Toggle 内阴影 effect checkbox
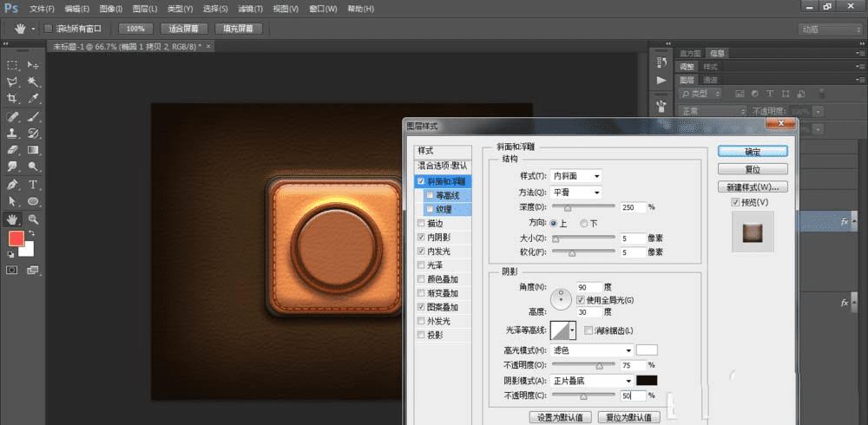868x425 pixels. point(422,238)
